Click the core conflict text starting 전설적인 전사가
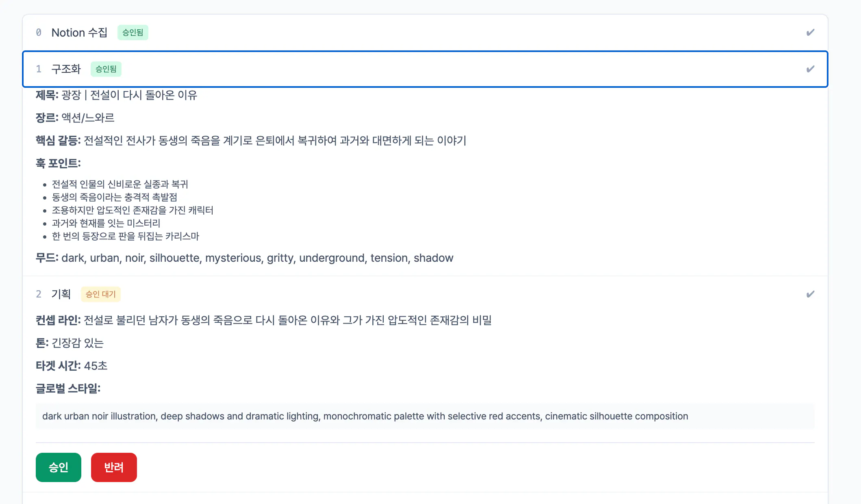This screenshot has height=504, width=861. [275, 141]
